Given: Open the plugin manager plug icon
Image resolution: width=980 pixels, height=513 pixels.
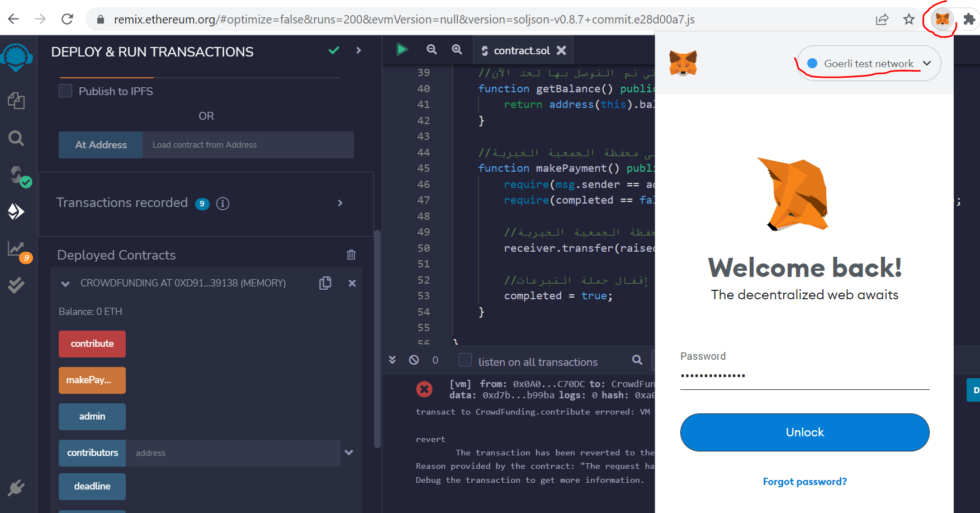Looking at the screenshot, I should click(16, 488).
